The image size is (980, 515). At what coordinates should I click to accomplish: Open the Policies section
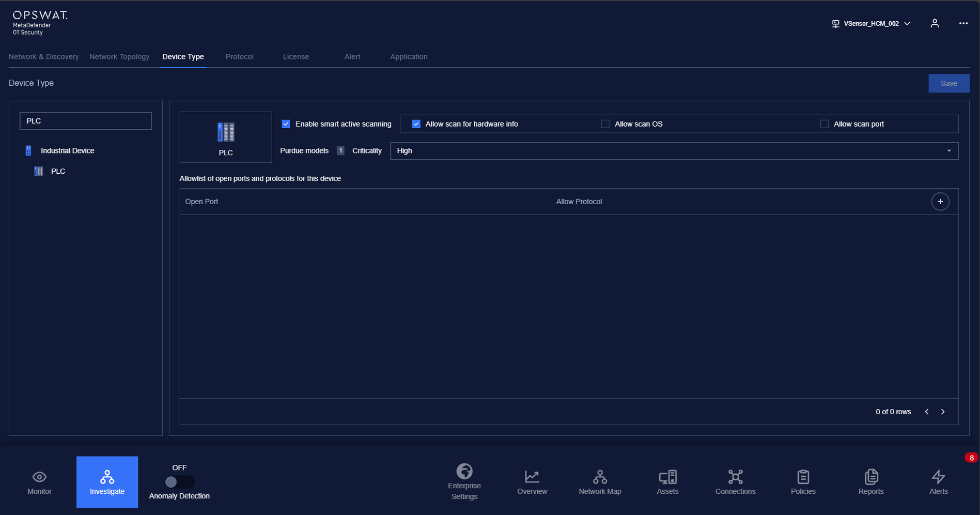803,482
